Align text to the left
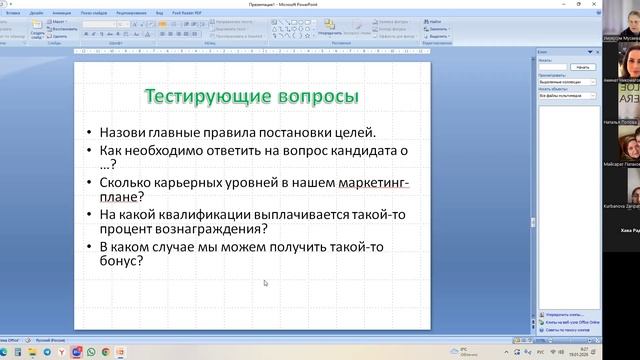 tap(162, 34)
